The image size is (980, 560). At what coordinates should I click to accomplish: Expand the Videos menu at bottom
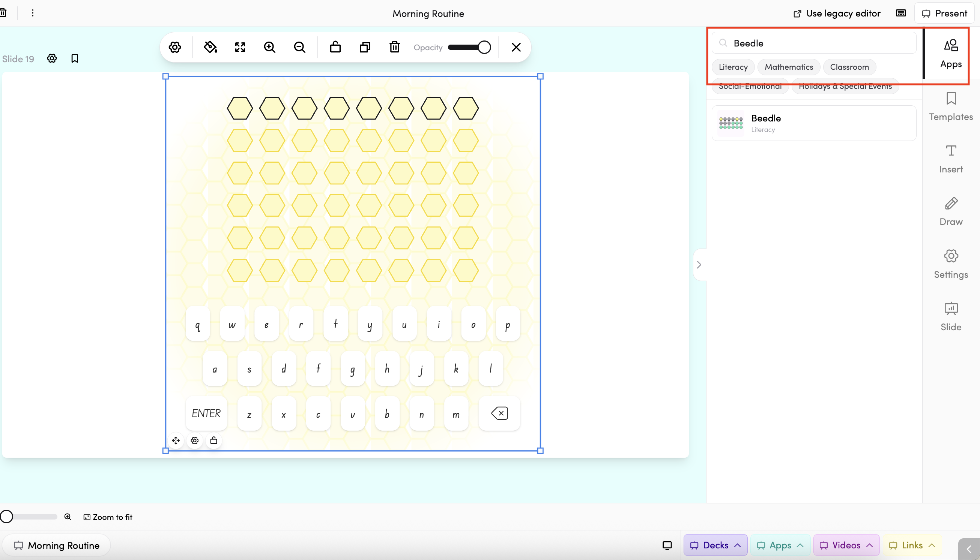tap(846, 545)
